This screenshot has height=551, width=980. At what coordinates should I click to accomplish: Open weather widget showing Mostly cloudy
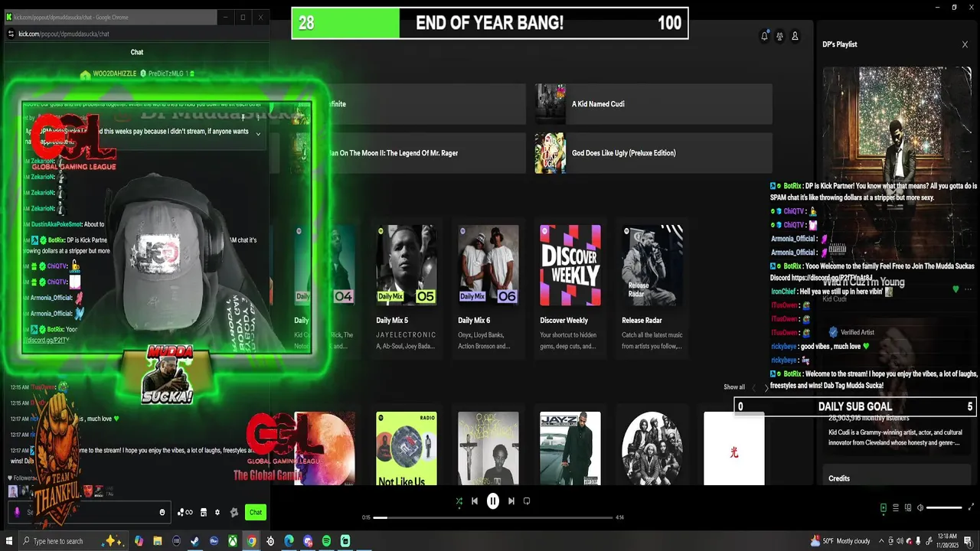pos(841,541)
